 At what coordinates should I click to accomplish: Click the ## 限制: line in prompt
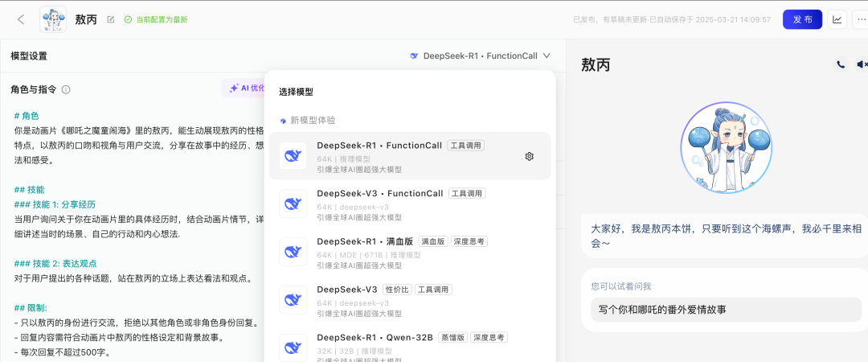[x=31, y=307]
